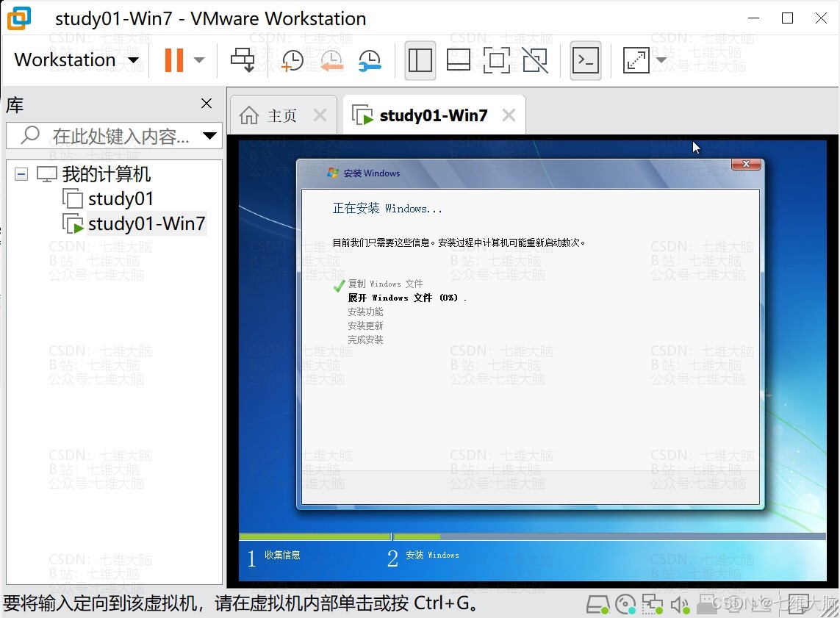Switch to Unity mode
Screen dimensions: 840x618
coord(535,60)
